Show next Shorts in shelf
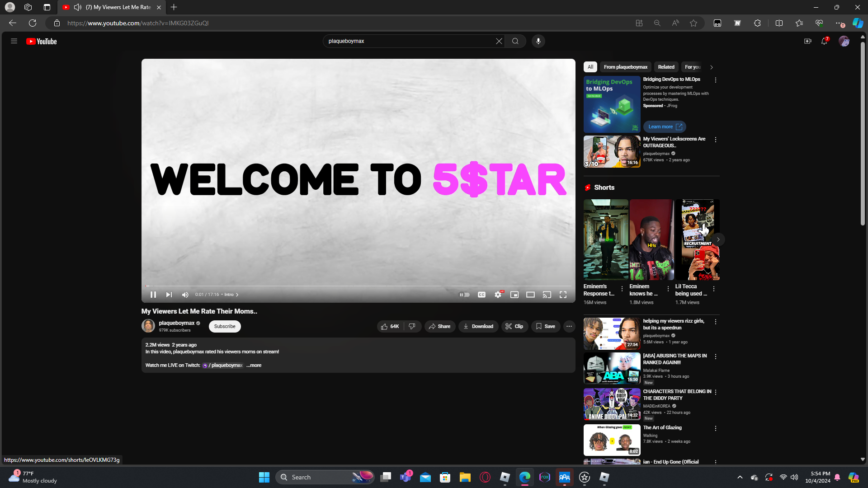The height and width of the screenshot is (488, 868). [718, 239]
